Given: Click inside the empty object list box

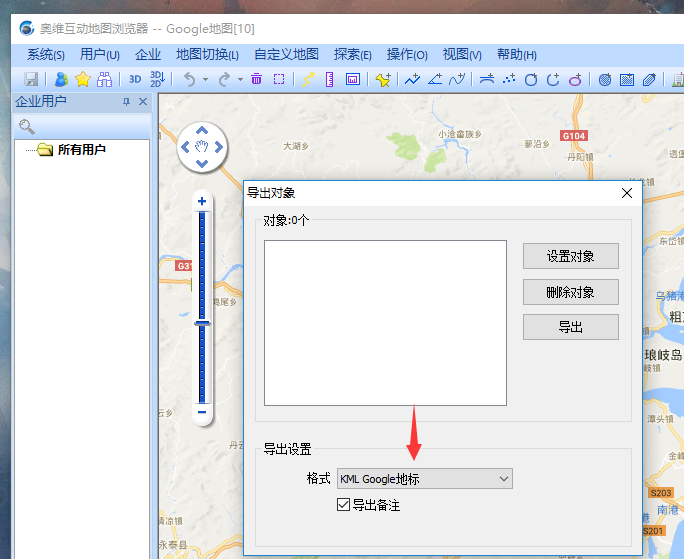Looking at the screenshot, I should coord(385,323).
